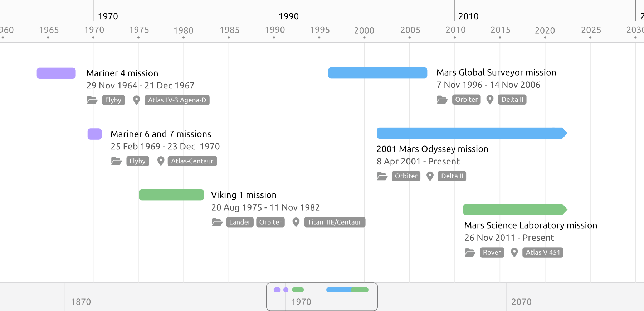This screenshot has height=311, width=644.
Task: Click the Lander tag on Viking 1
Action: (x=240, y=222)
